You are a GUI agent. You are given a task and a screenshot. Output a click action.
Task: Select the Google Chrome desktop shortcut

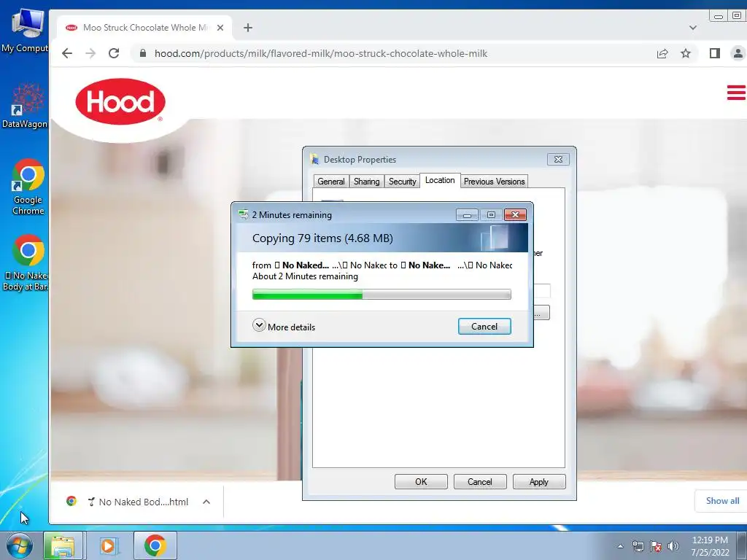coord(28,187)
